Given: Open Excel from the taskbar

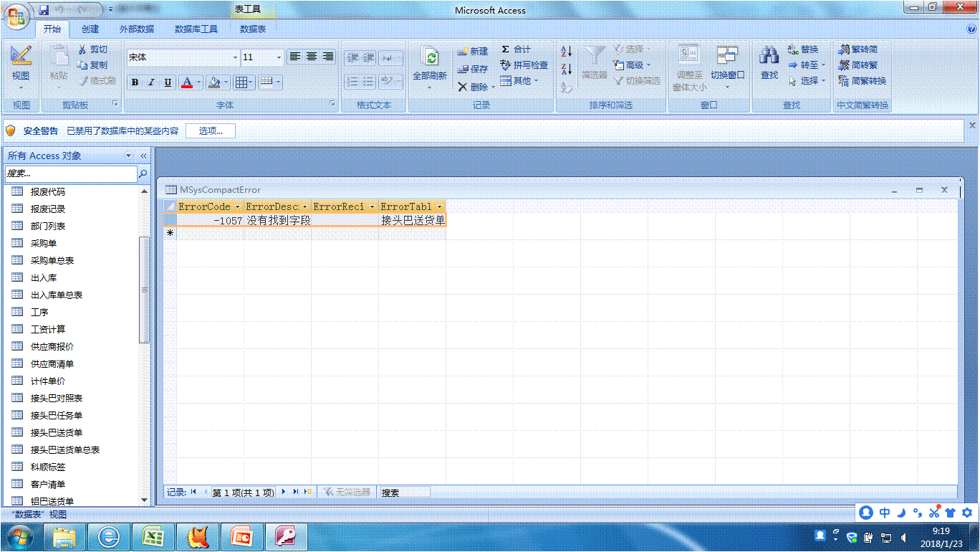Looking at the screenshot, I should [153, 536].
